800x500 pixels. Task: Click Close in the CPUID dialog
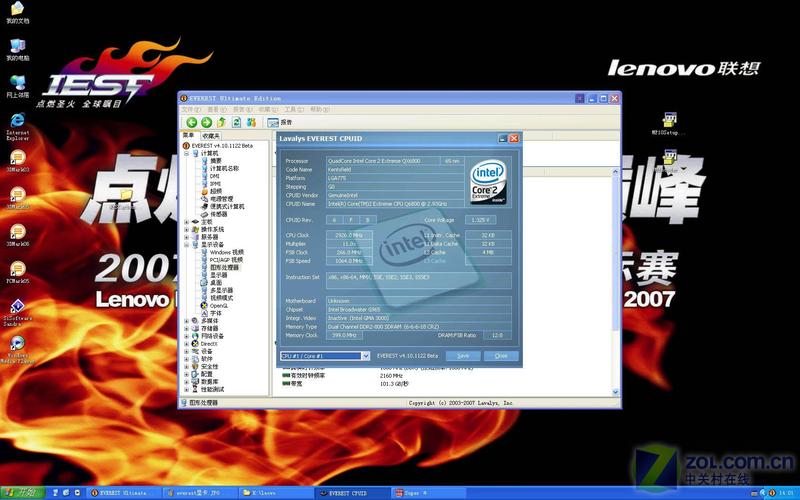click(501, 356)
